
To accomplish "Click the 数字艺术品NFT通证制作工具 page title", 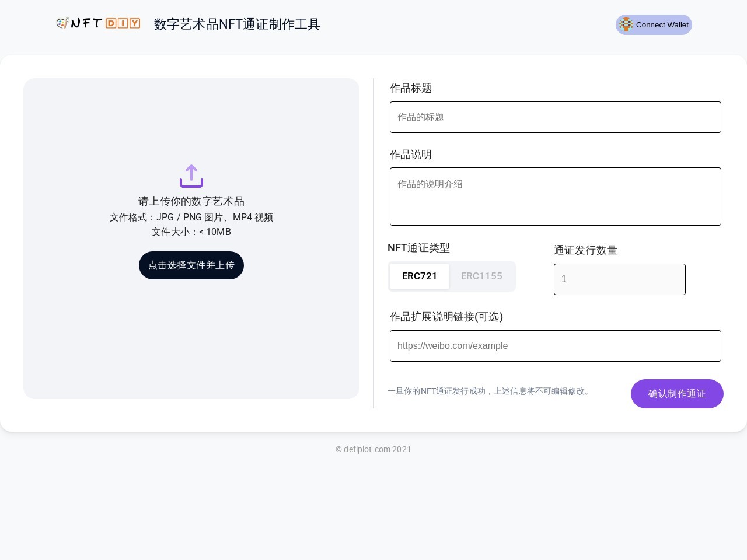I will (x=237, y=24).
